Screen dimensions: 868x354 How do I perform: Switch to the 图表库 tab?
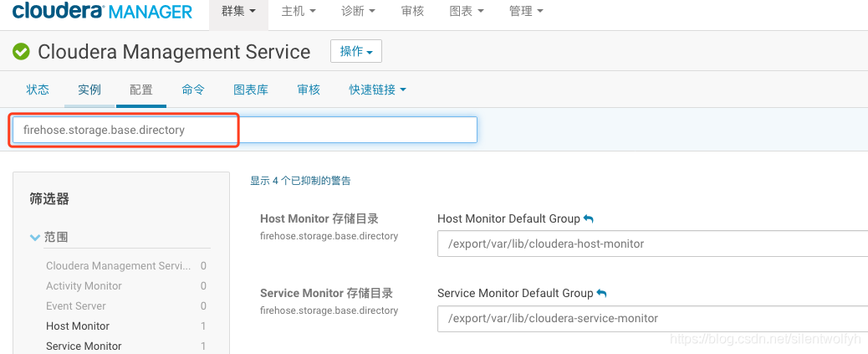coord(251,90)
